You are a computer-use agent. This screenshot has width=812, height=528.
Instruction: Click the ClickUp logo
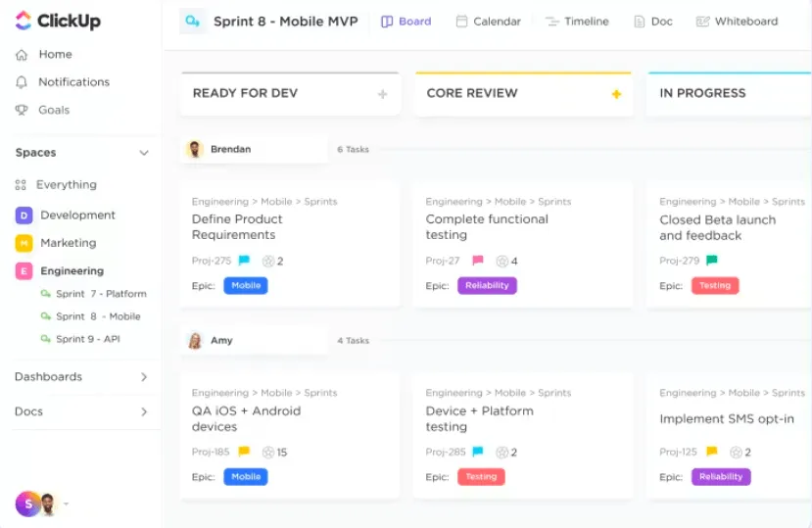click(58, 21)
